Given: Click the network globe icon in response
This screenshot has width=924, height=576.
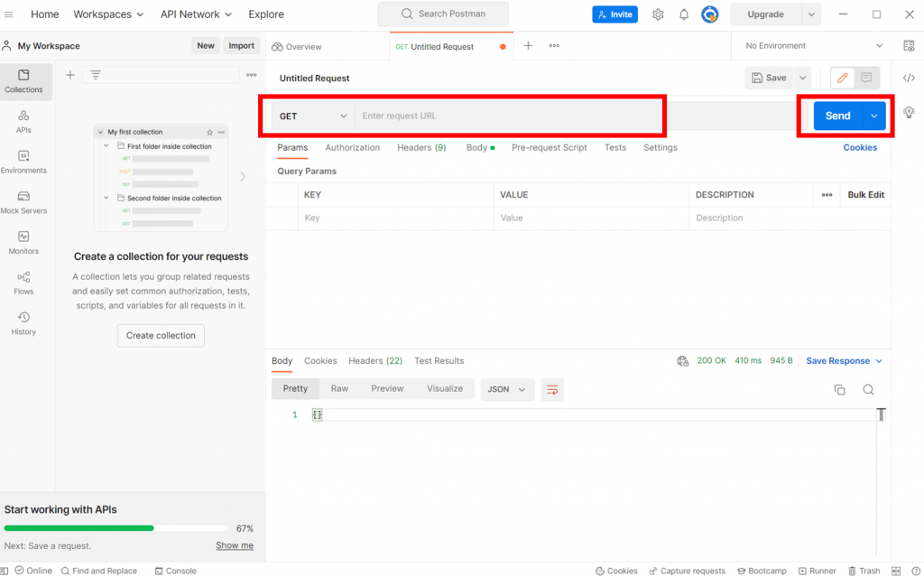Looking at the screenshot, I should pyautogui.click(x=682, y=361).
